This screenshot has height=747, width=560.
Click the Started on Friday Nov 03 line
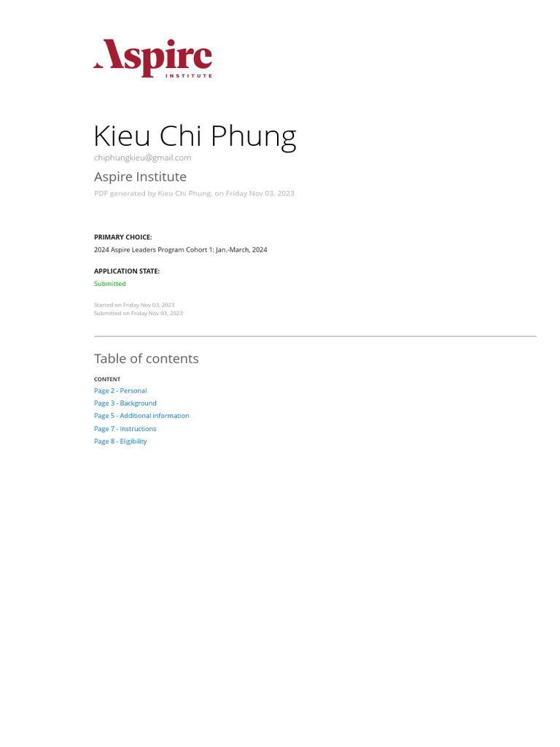134,305
